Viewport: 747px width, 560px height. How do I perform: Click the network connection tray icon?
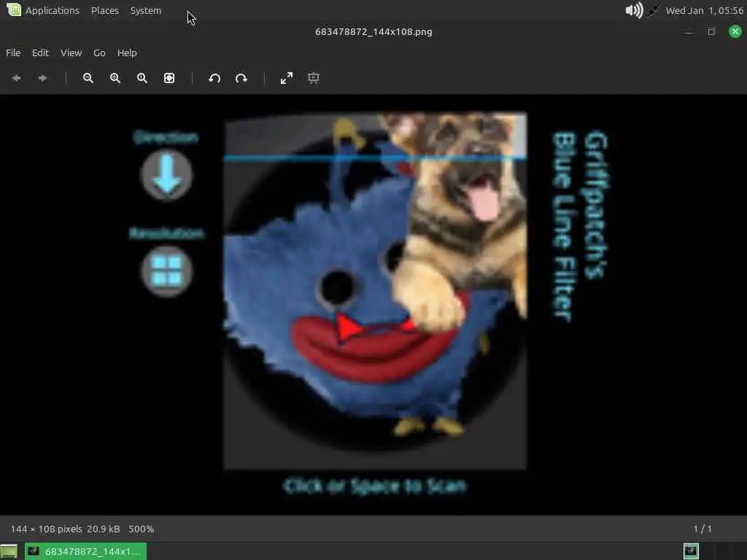pyautogui.click(x=653, y=10)
